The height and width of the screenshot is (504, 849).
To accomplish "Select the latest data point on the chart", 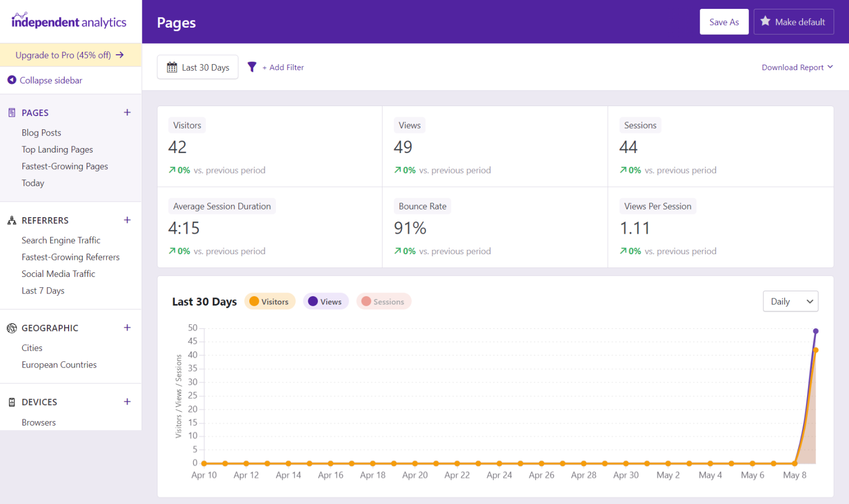I will [x=816, y=330].
